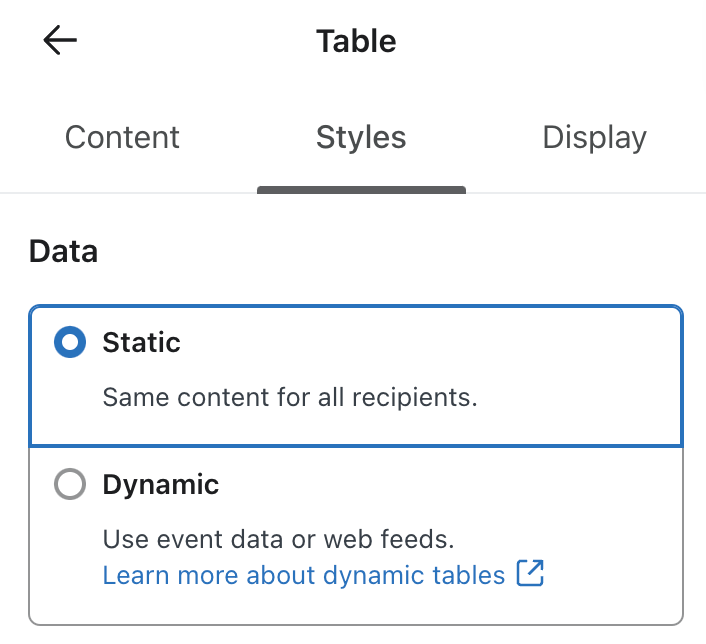Switch to the Content tab
706x644 pixels.
click(122, 137)
